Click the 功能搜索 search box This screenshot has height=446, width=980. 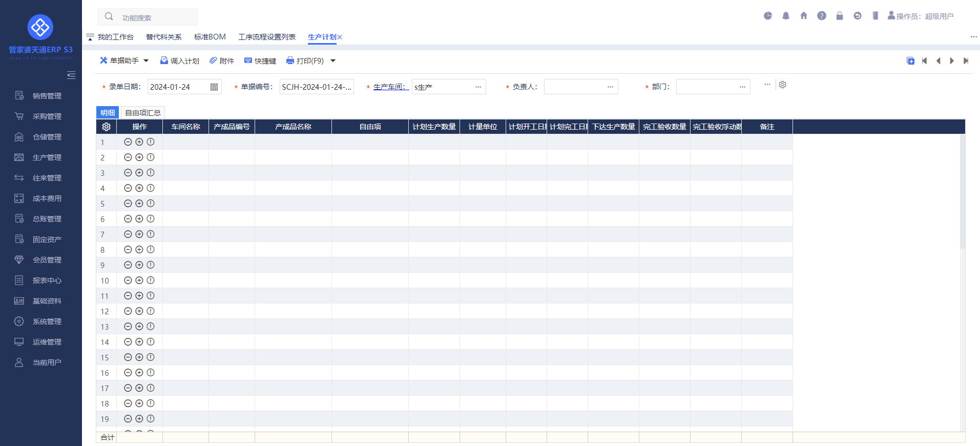click(148, 17)
